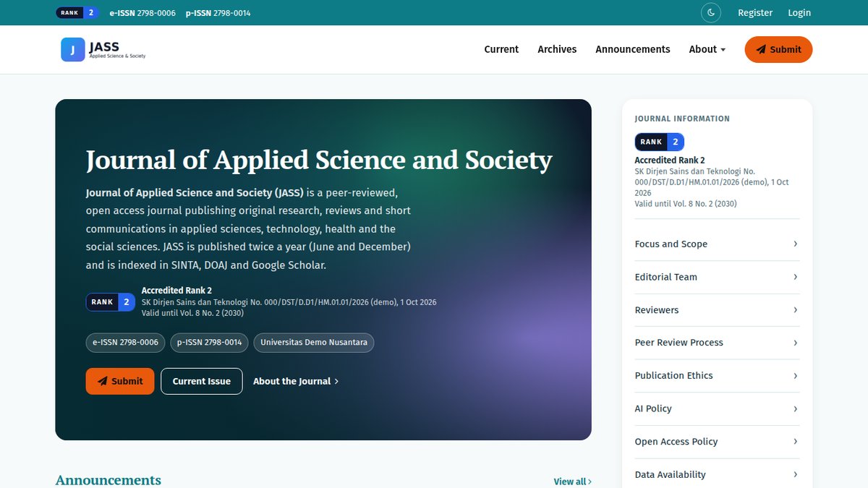Click the orange Submit button in the header
This screenshot has height=488, width=868.
778,49
